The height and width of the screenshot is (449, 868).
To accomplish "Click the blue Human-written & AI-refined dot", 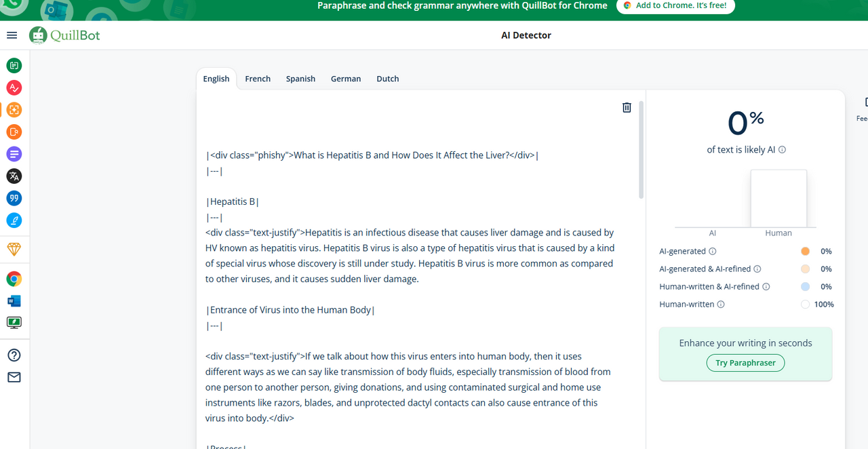I will (805, 286).
